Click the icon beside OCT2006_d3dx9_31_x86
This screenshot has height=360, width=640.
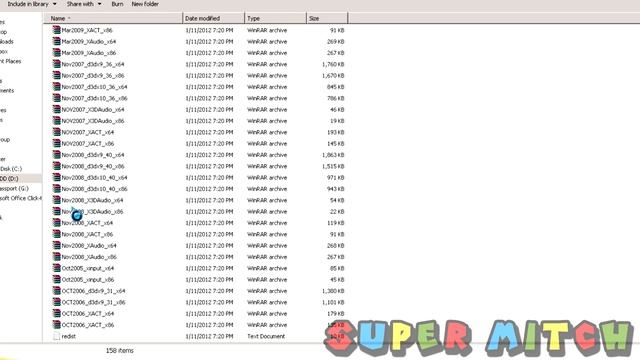(56, 302)
